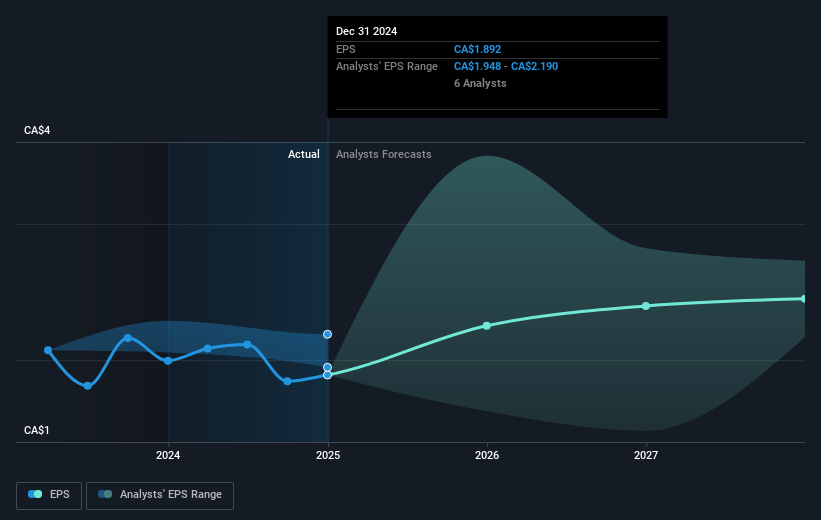
Task: Select the lowest EPS data point in 2023
Action: click(88, 386)
